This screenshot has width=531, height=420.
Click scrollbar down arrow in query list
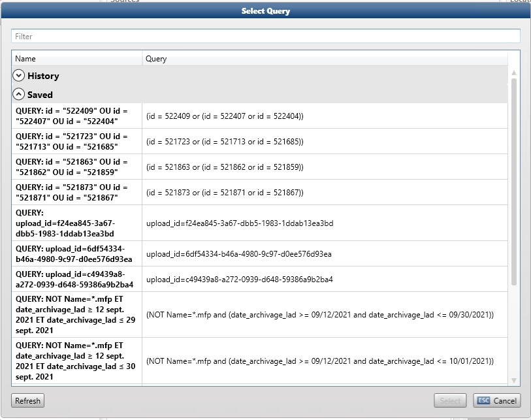pos(514,380)
